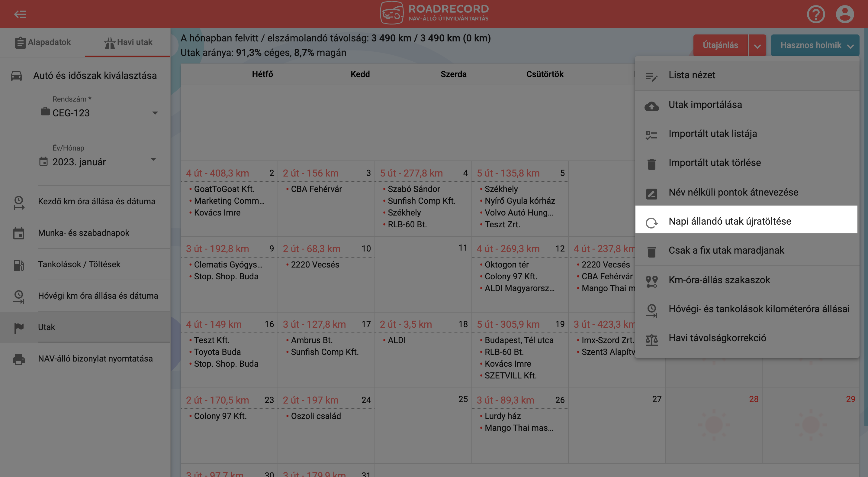Select 'Nyírő Gyula kórház' trip entry
The image size is (868, 477).
[519, 201]
